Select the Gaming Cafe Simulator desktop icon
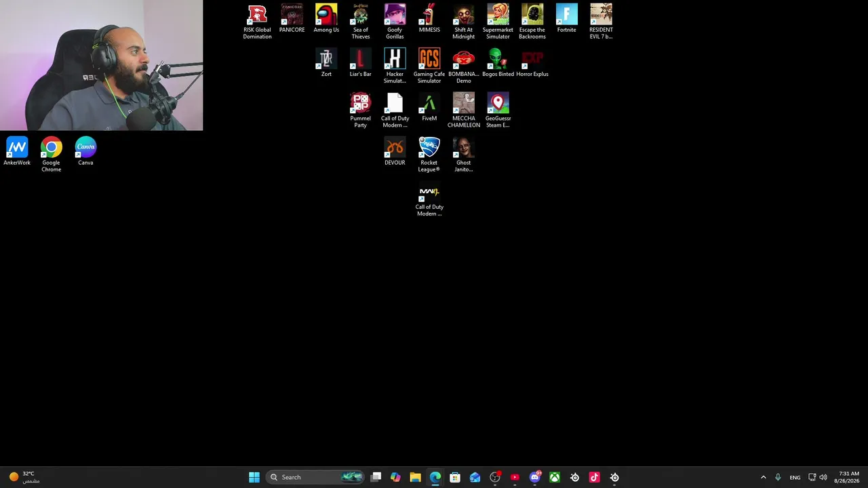This screenshot has width=868, height=488. [x=429, y=66]
